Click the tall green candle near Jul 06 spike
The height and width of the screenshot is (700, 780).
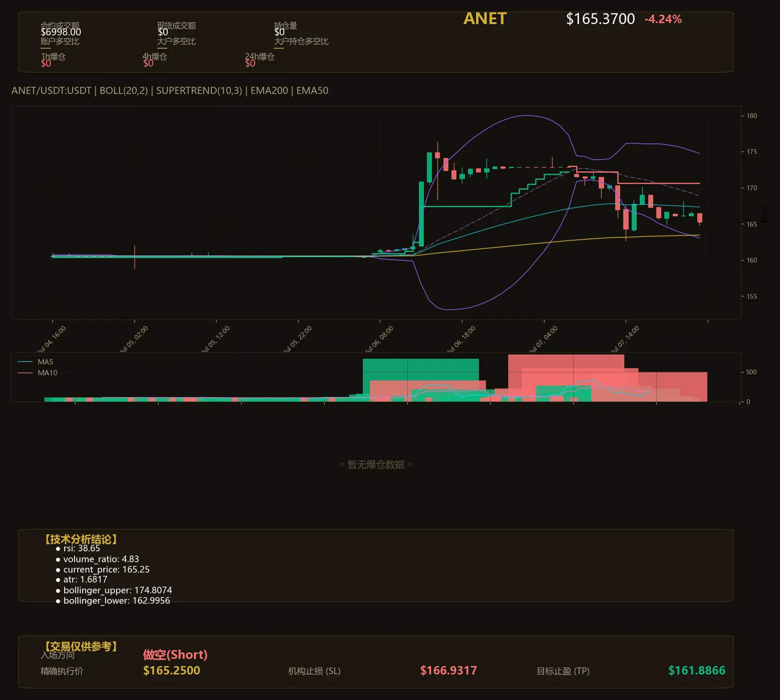421,214
